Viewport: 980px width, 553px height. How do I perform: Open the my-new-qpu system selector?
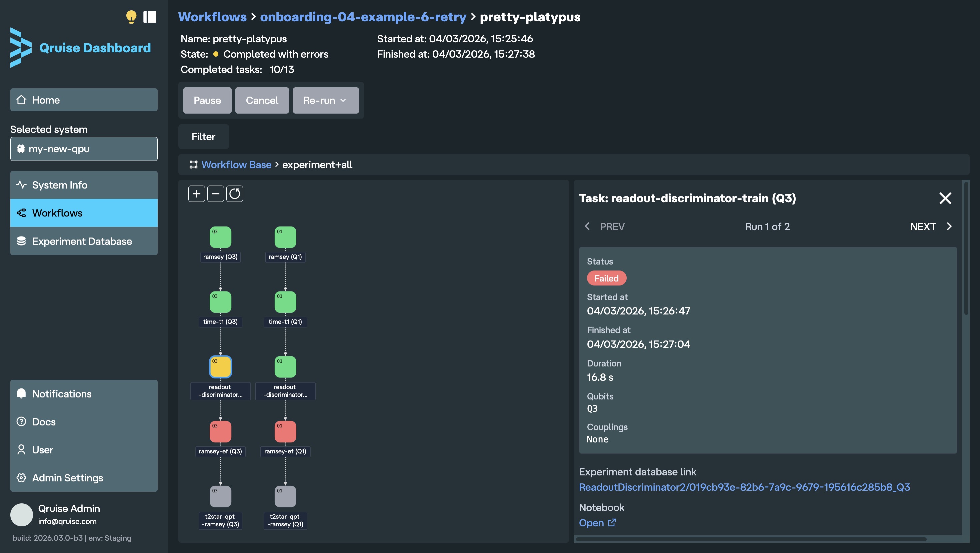click(84, 149)
